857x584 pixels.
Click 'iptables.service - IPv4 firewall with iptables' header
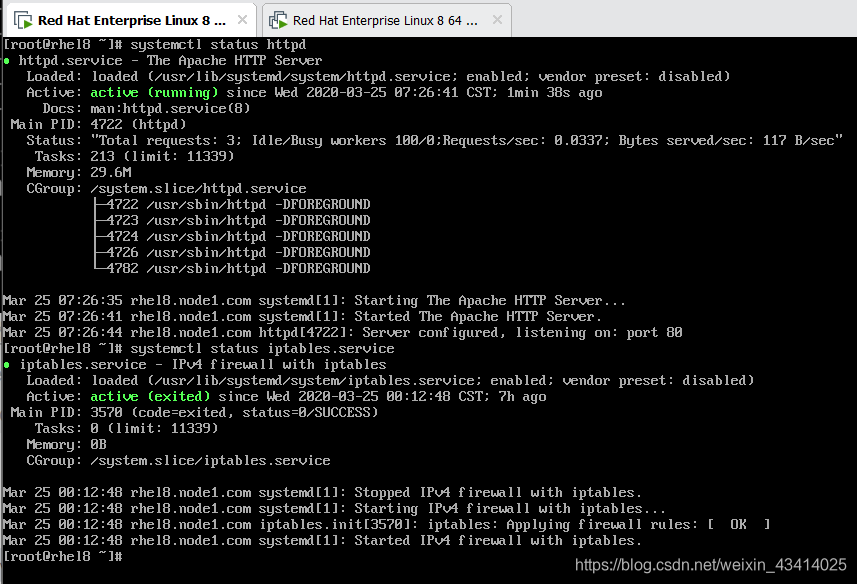click(x=203, y=364)
